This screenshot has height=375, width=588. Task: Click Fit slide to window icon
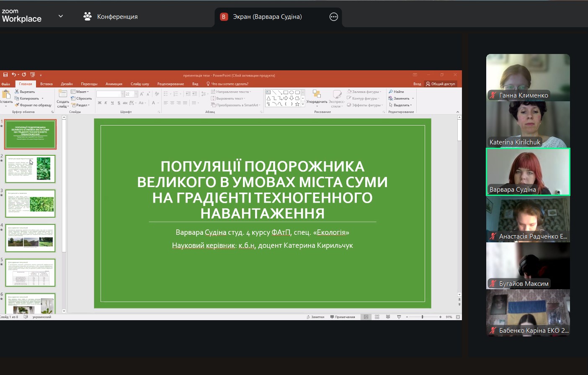458,317
